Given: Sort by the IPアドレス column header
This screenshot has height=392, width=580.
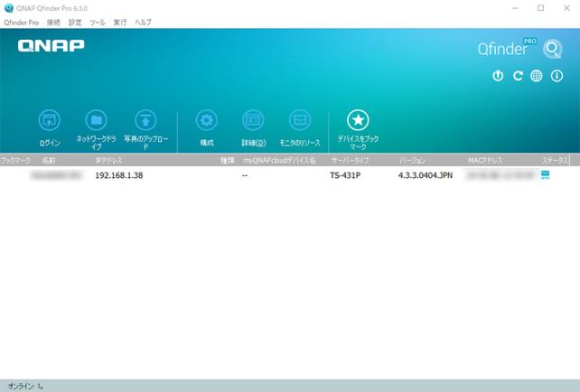Looking at the screenshot, I should coord(108,161).
